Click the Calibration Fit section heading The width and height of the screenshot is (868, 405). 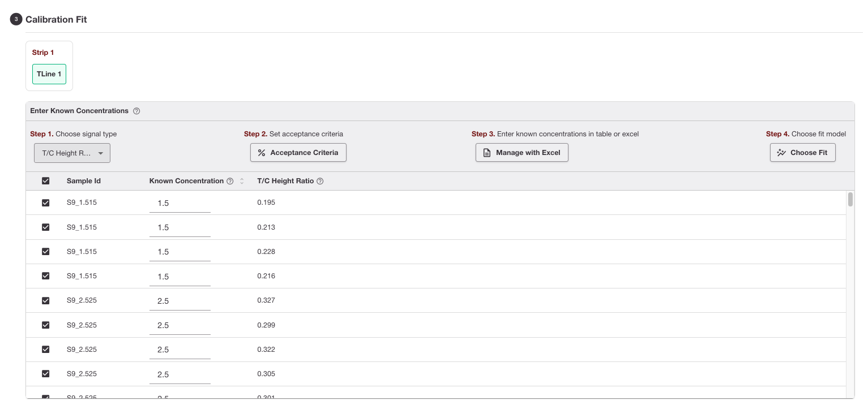click(56, 19)
